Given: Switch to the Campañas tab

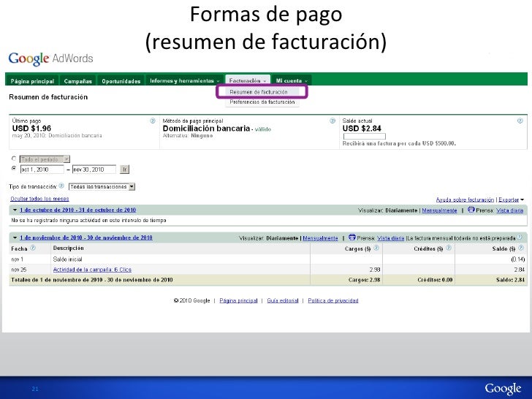Looking at the screenshot, I should pos(78,81).
